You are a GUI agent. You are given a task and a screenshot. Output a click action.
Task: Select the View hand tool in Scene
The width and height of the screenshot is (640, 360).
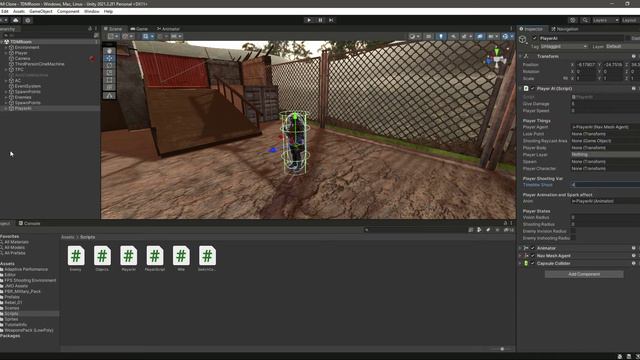click(109, 51)
